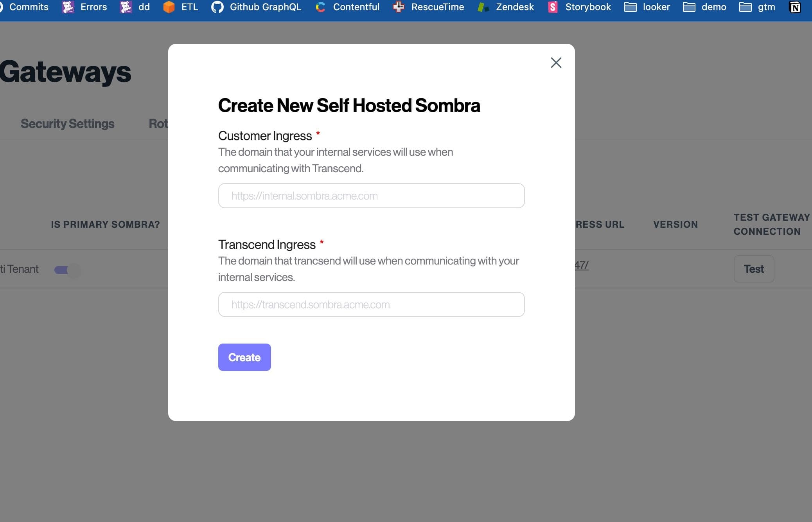Open the Github GraphQL bookmark icon
This screenshot has height=522, width=812.
(x=217, y=7)
